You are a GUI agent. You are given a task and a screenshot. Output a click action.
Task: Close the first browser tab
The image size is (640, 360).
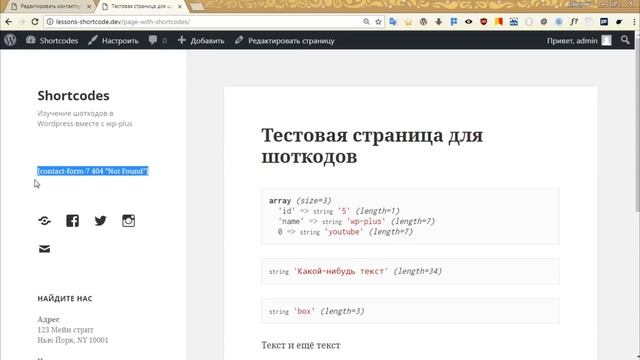point(89,7)
